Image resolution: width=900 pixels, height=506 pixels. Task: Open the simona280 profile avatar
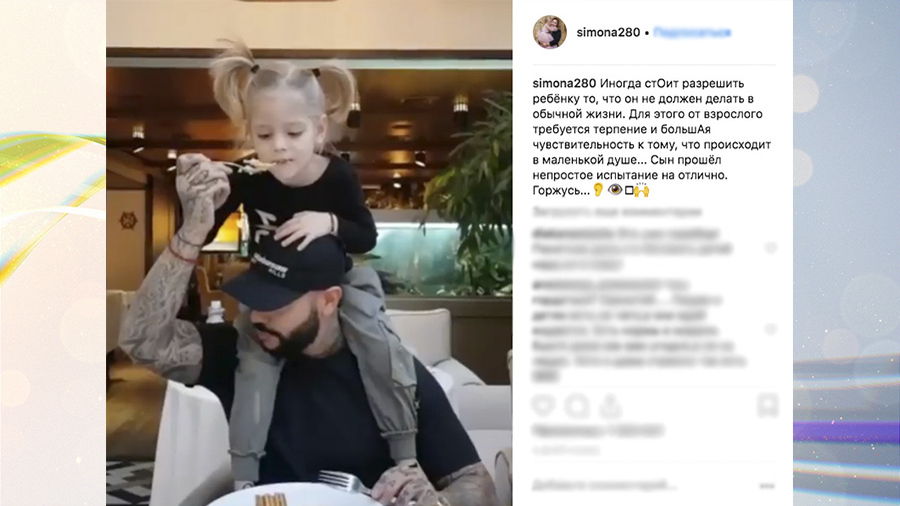[549, 32]
